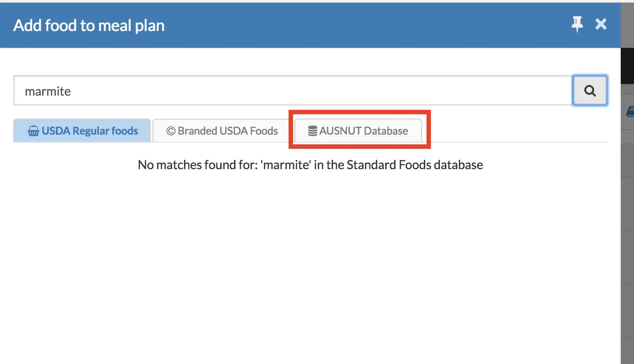This screenshot has width=634, height=364.
Task: Click the magnifying glass search button
Action: (x=590, y=91)
